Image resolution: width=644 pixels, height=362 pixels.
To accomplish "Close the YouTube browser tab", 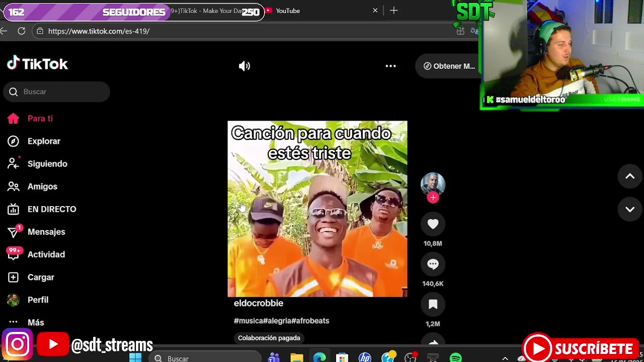I will point(375,11).
